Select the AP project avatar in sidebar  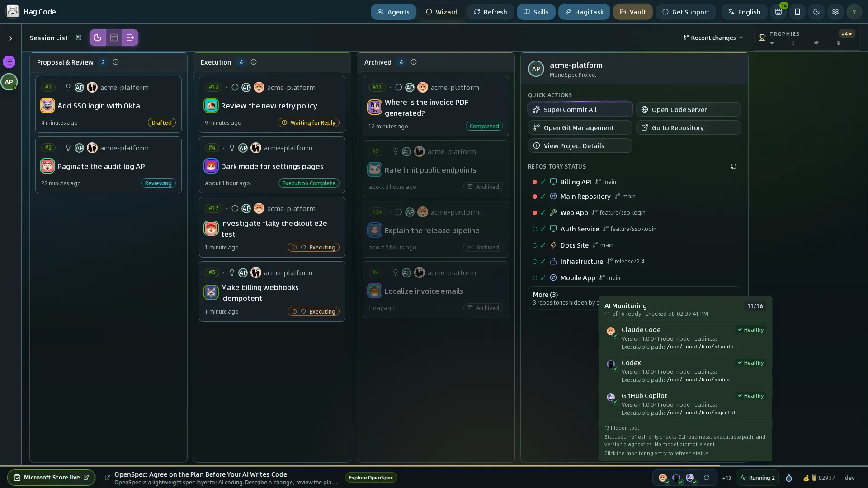(x=9, y=82)
